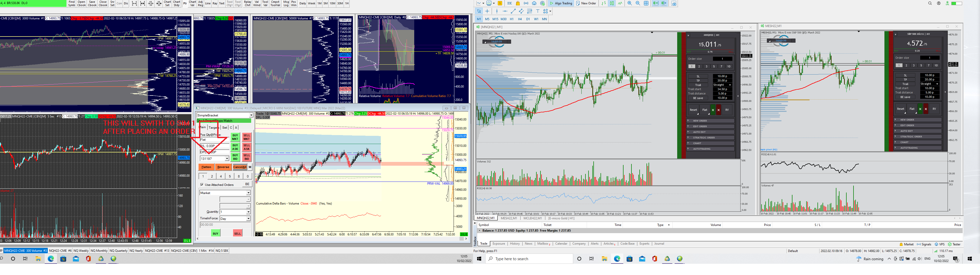Click the tile windows grid icon
Viewport: 980px width, 275px height.
(x=646, y=3)
